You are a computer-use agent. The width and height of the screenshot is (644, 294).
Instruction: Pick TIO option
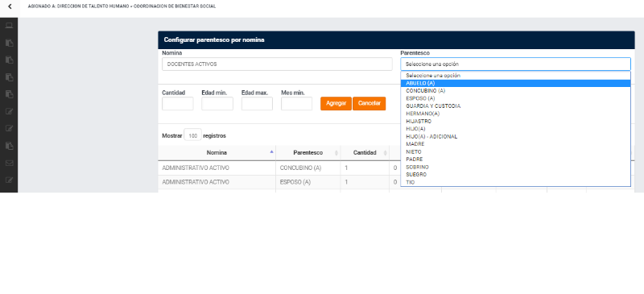coord(515,182)
